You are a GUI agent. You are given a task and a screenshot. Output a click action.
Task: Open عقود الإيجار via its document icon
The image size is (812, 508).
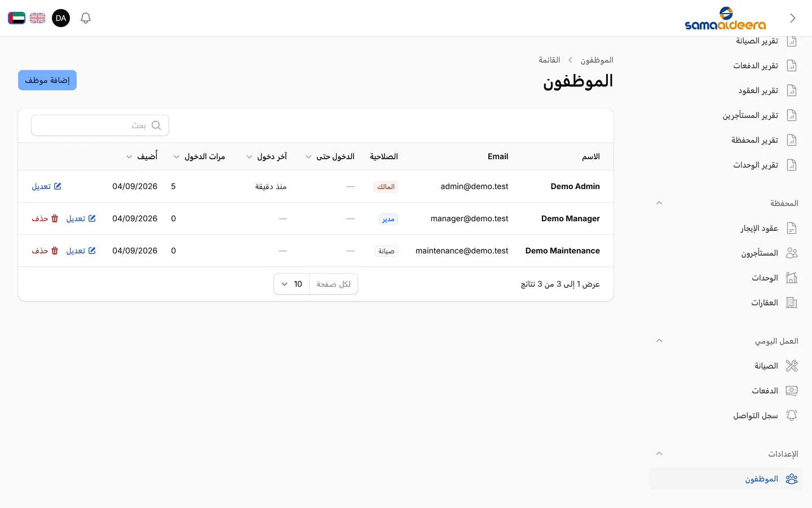(x=792, y=228)
